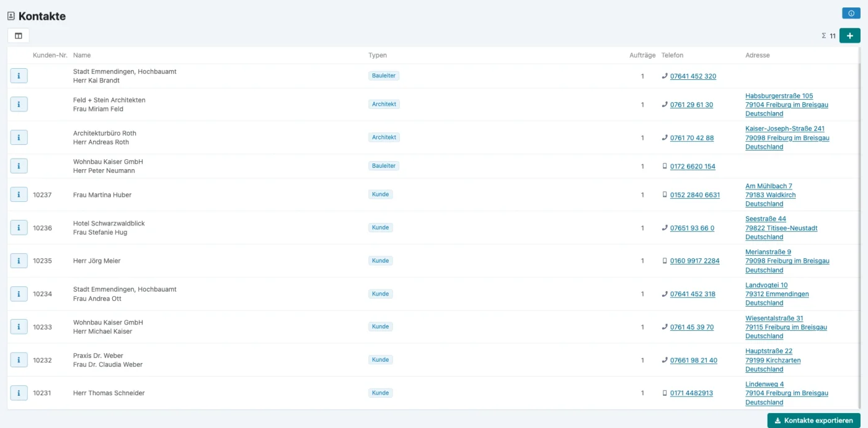Sort by Kunden-Nr. column header
This screenshot has width=868, height=428.
50,55
